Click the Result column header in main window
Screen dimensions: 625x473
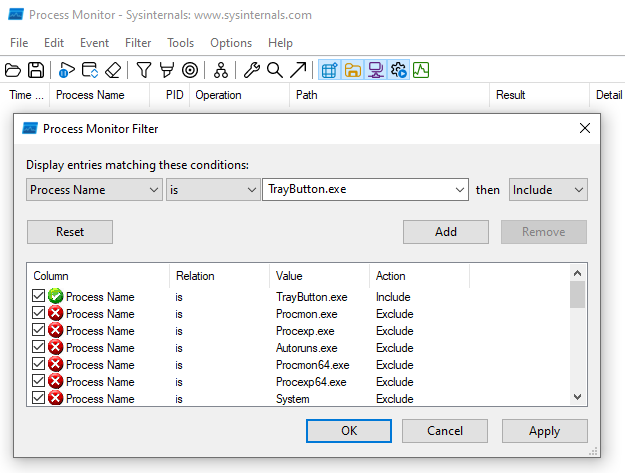tap(539, 95)
